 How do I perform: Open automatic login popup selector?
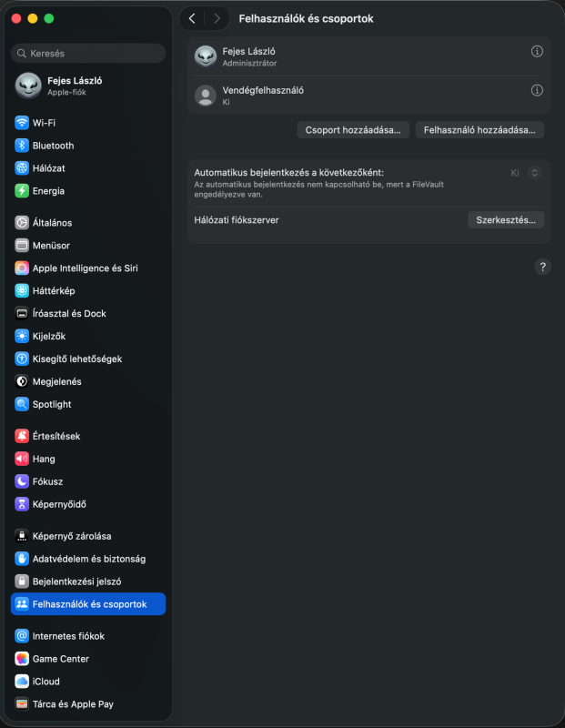(534, 172)
